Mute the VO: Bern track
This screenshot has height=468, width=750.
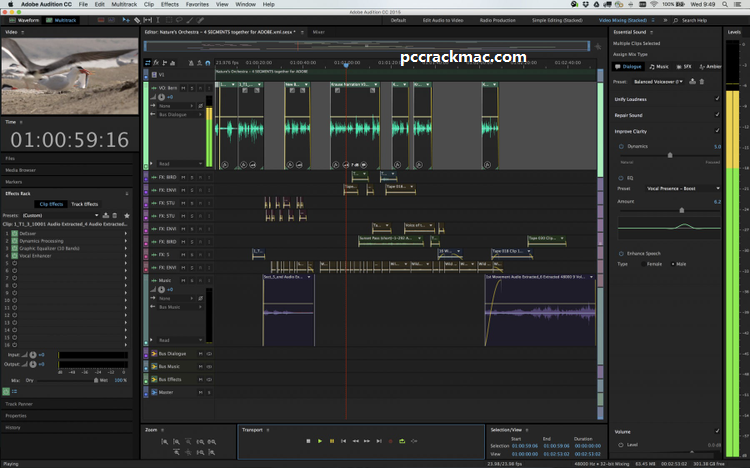183,88
